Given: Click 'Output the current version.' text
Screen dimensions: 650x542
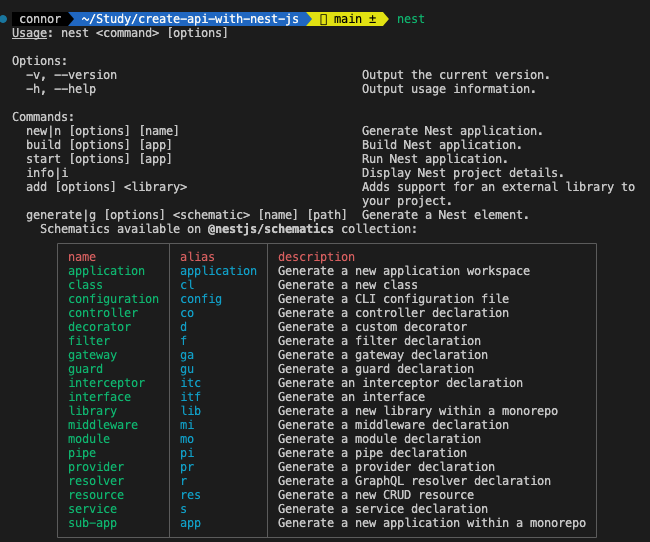Looking at the screenshot, I should [456, 75].
